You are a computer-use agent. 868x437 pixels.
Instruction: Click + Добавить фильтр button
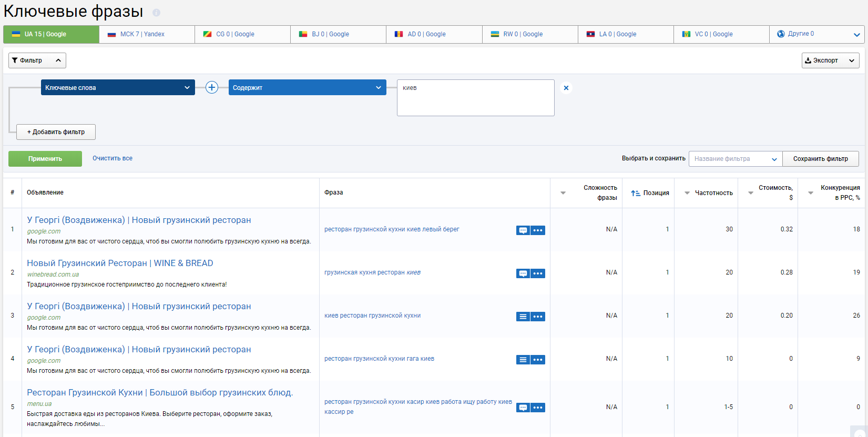56,132
